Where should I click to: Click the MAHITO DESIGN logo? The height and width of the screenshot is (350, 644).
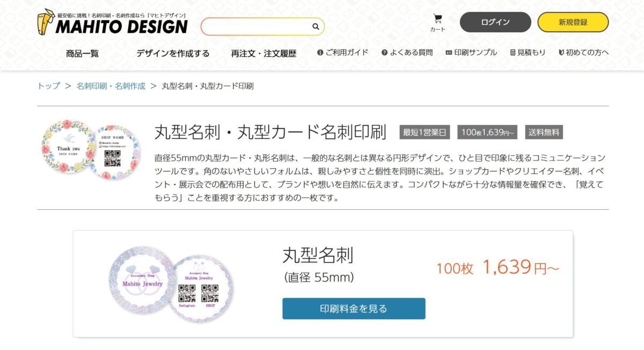click(112, 23)
